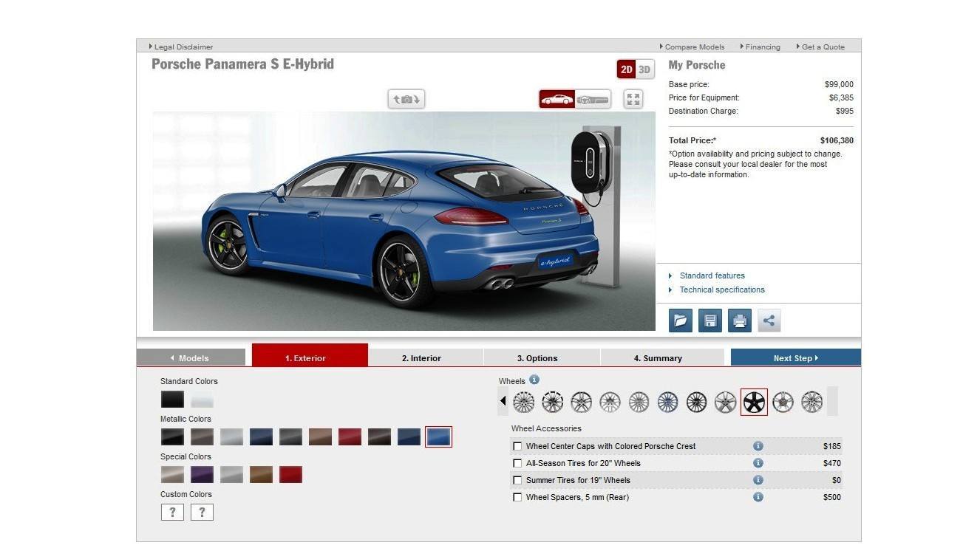The height and width of the screenshot is (548, 980).
Task: Switch the viewer to 2D mode
Action: pos(627,69)
